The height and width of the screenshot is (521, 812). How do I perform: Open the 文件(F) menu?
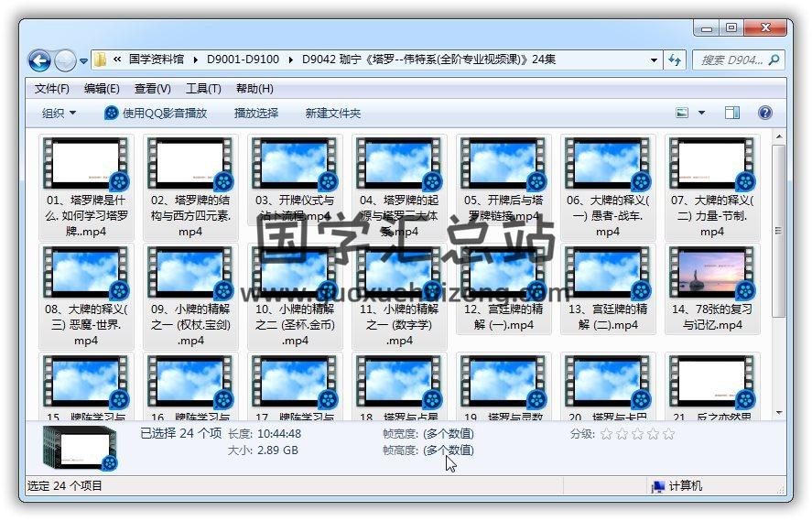click(x=51, y=89)
